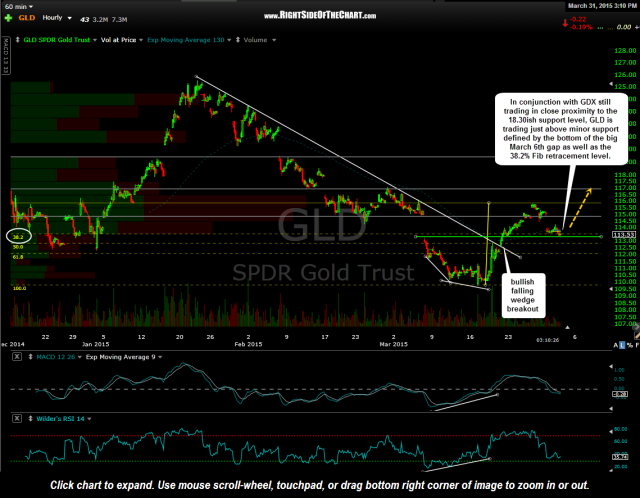Select the % percent scale toggle
Screen dimensions: 640x498
pos(629,345)
